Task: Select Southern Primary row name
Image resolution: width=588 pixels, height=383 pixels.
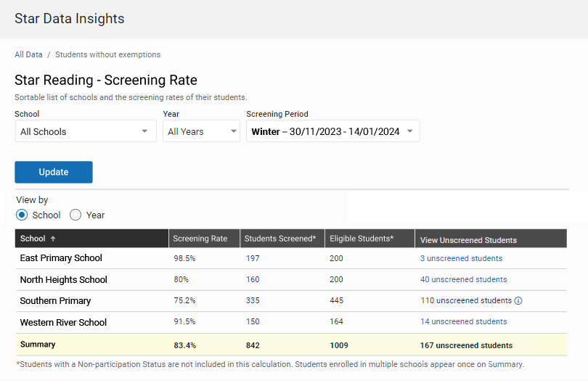Action: 55,301
